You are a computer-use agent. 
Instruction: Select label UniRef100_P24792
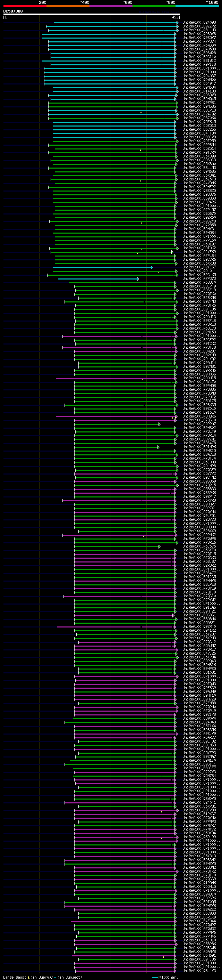click(x=199, y=114)
